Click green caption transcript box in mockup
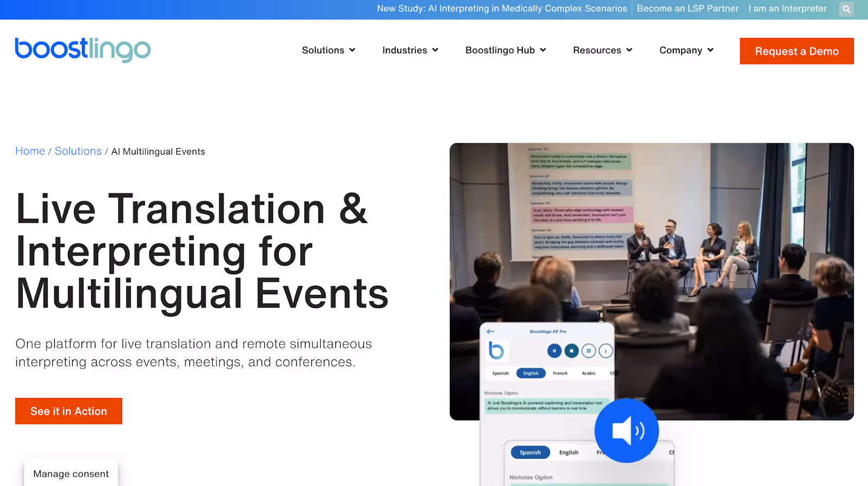 [546, 406]
